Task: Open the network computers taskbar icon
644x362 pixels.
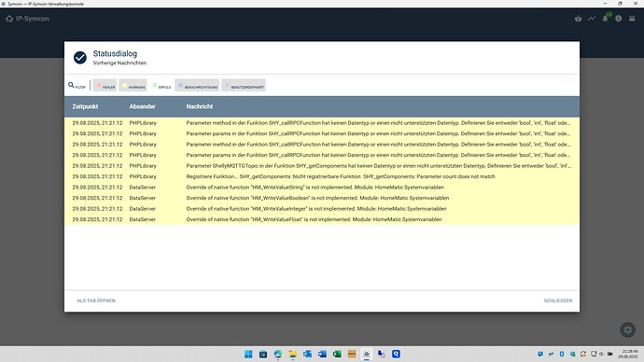Action: (x=382, y=355)
